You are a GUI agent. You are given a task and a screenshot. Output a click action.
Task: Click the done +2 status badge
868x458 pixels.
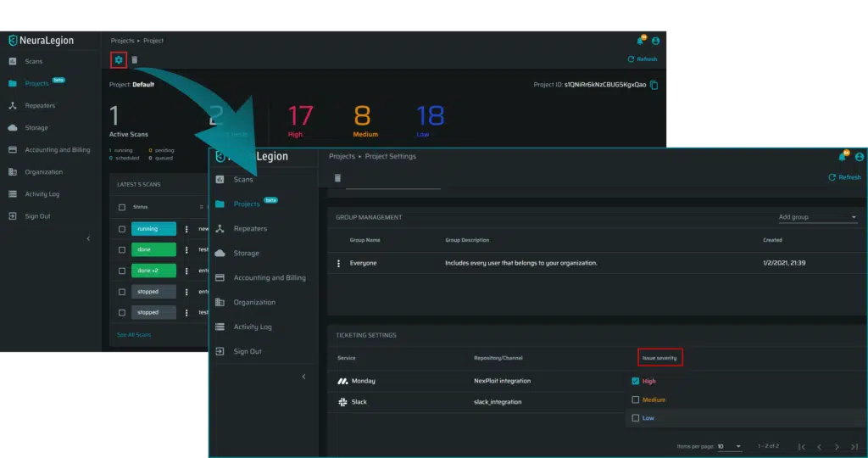154,271
